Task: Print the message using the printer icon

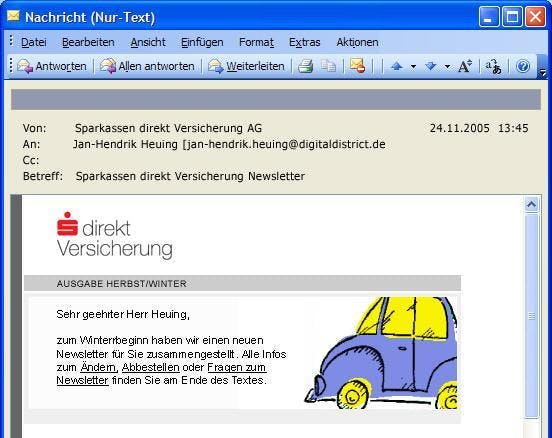Action: click(x=306, y=66)
